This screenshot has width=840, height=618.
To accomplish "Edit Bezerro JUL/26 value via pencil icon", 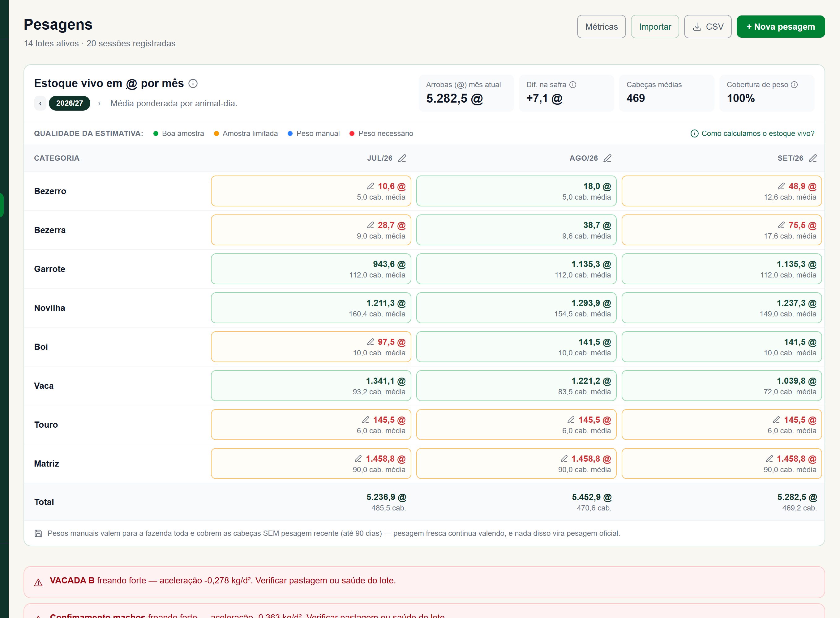I will tap(371, 186).
